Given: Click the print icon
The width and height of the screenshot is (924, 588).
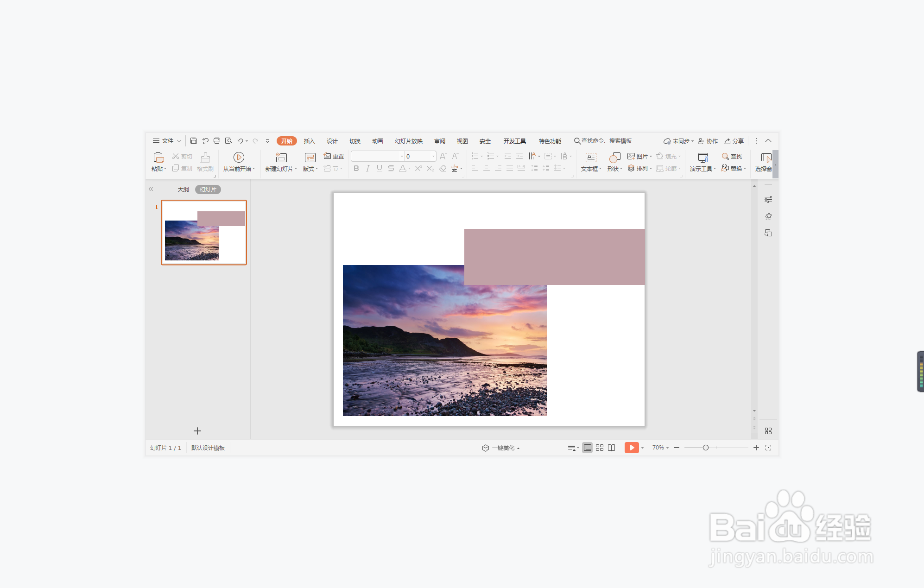Looking at the screenshot, I should point(216,141).
